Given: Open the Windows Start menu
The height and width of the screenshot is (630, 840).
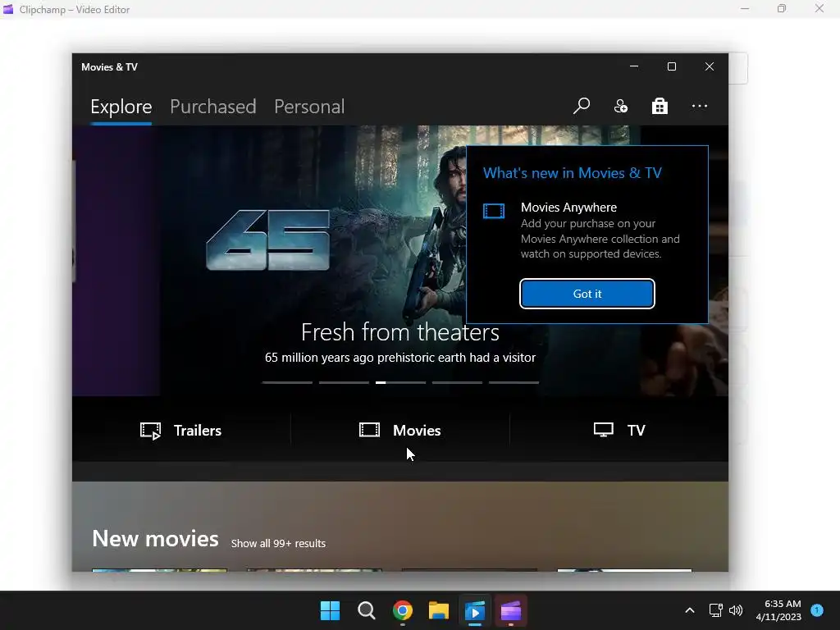Looking at the screenshot, I should click(x=330, y=610).
